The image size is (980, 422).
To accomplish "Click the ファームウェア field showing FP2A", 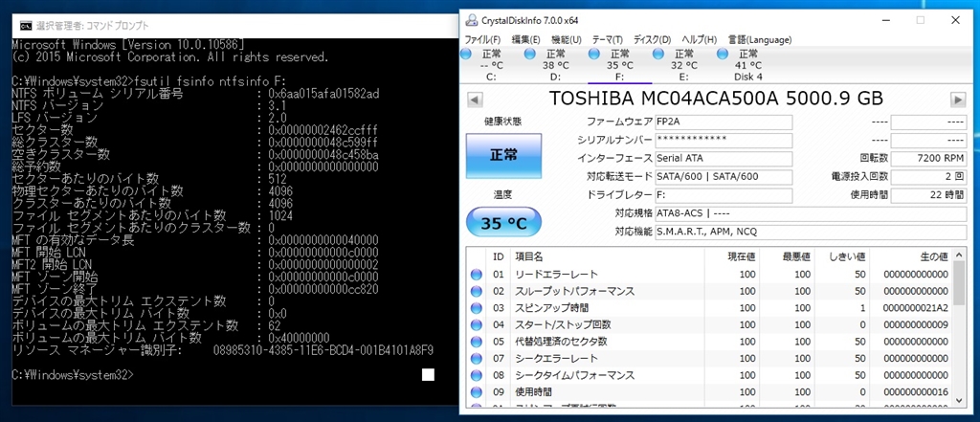I will [x=724, y=122].
